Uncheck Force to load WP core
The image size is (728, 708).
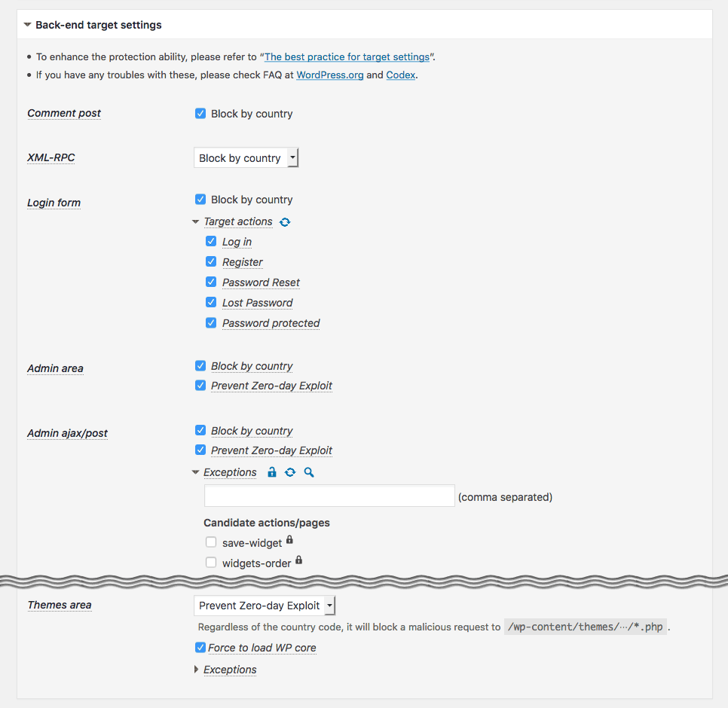200,648
